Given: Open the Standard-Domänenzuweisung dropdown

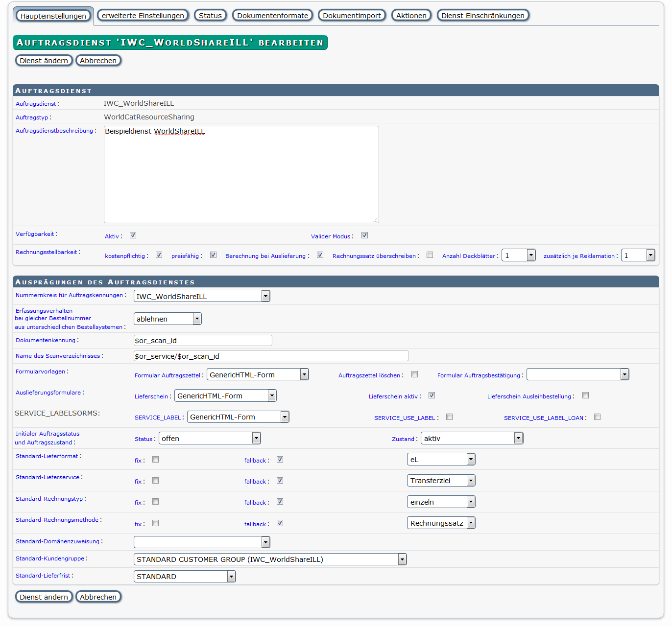Looking at the screenshot, I should (202, 542).
